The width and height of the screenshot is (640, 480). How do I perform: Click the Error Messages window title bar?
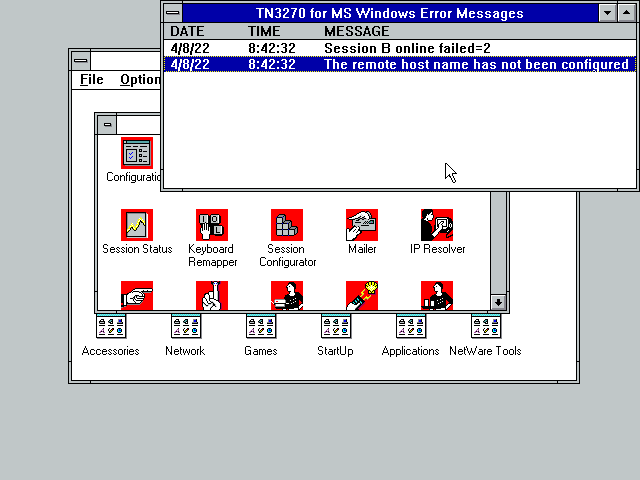[390, 13]
